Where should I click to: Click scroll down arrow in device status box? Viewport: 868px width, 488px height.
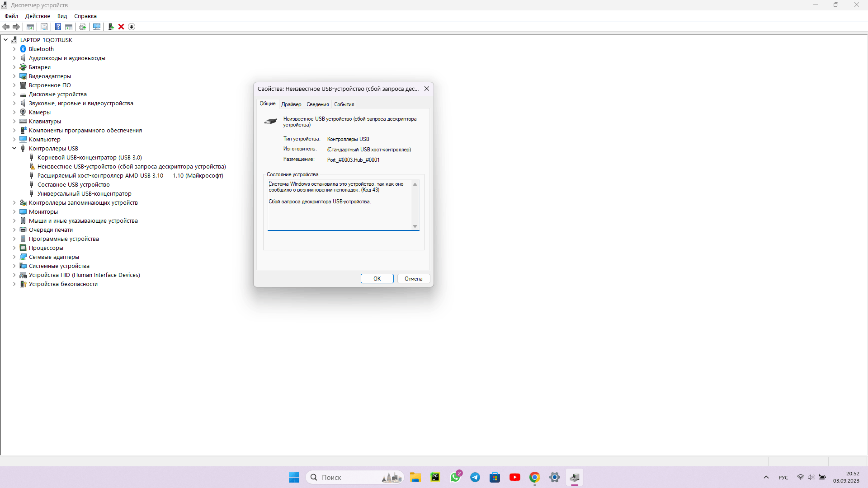click(415, 226)
